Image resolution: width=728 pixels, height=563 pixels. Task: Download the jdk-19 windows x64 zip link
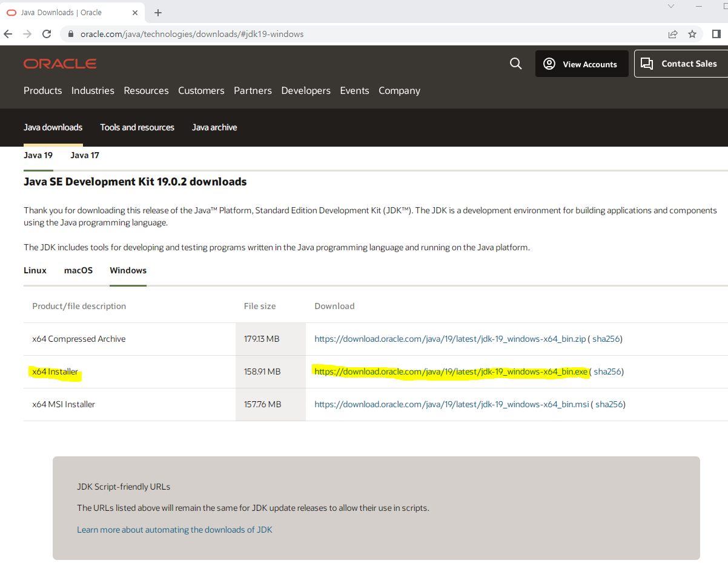click(450, 339)
